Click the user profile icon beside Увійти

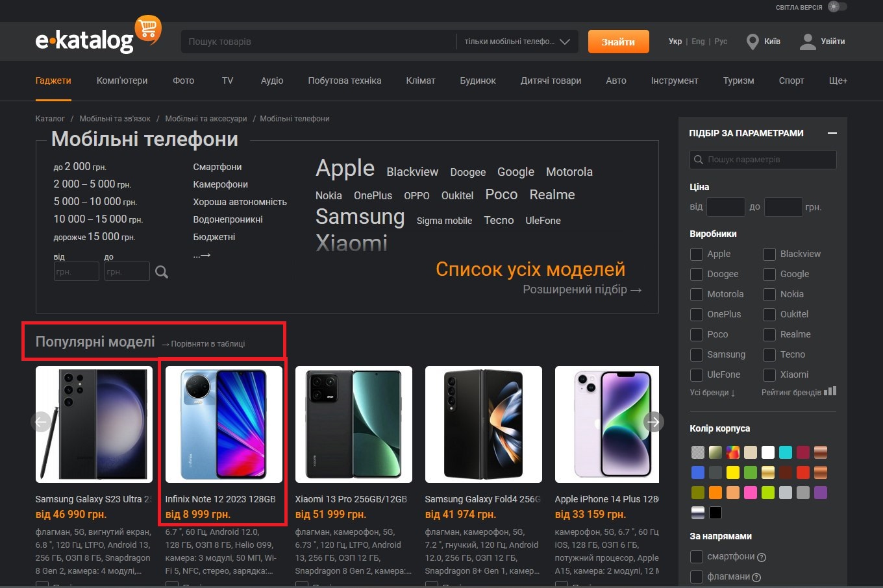click(x=808, y=42)
